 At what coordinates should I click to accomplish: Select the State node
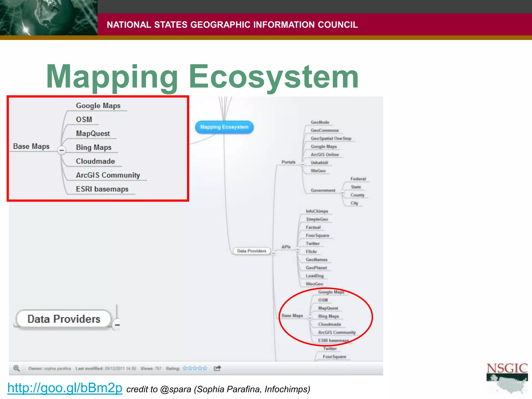(x=356, y=187)
